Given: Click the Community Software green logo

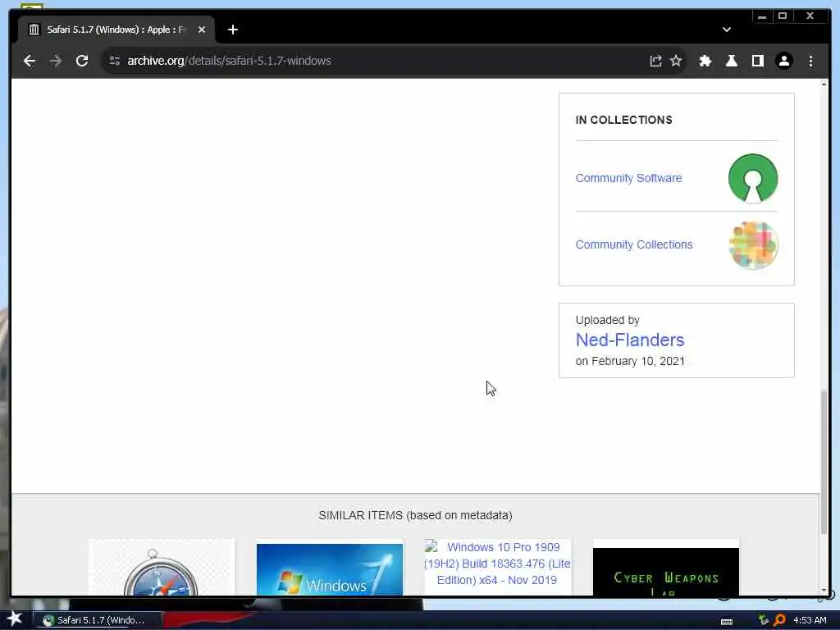Looking at the screenshot, I should coord(753,178).
